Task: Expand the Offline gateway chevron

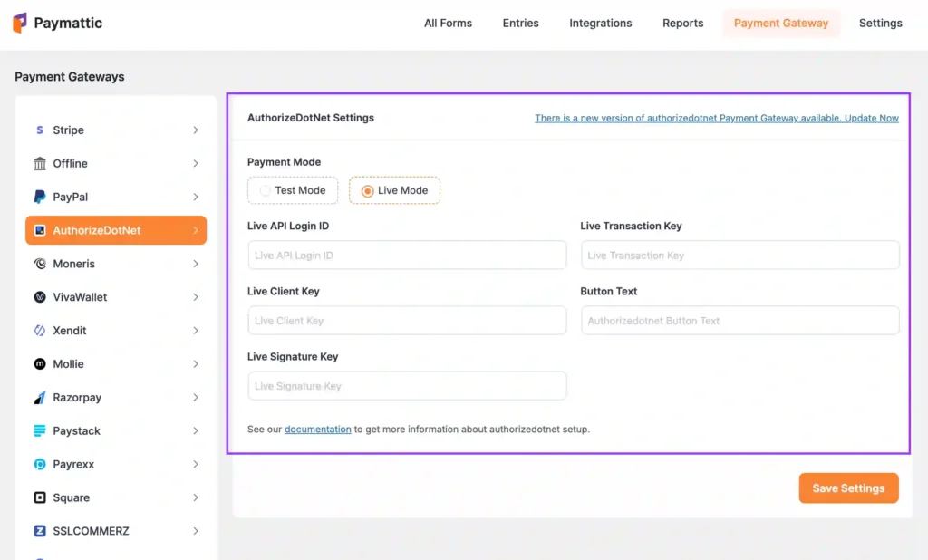Action: pos(196,163)
